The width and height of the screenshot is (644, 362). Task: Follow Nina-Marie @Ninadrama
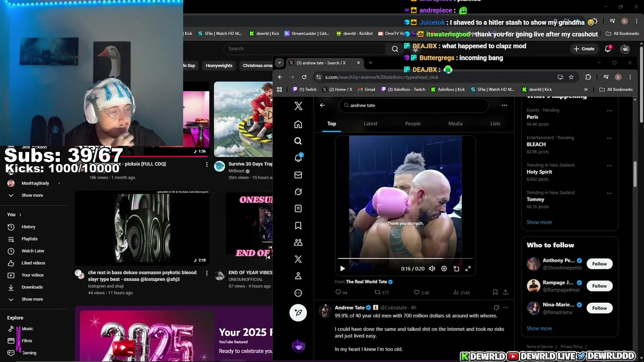click(x=599, y=308)
